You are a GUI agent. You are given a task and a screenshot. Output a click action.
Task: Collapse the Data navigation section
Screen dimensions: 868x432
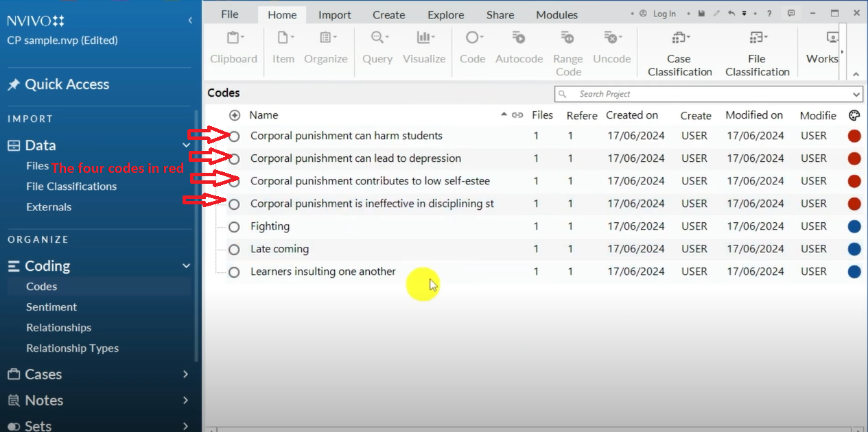pos(185,145)
